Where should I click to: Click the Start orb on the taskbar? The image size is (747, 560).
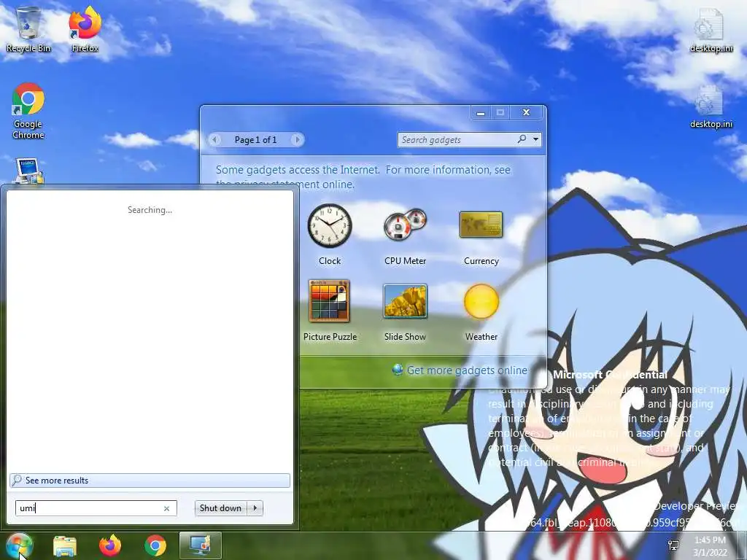[19, 545]
